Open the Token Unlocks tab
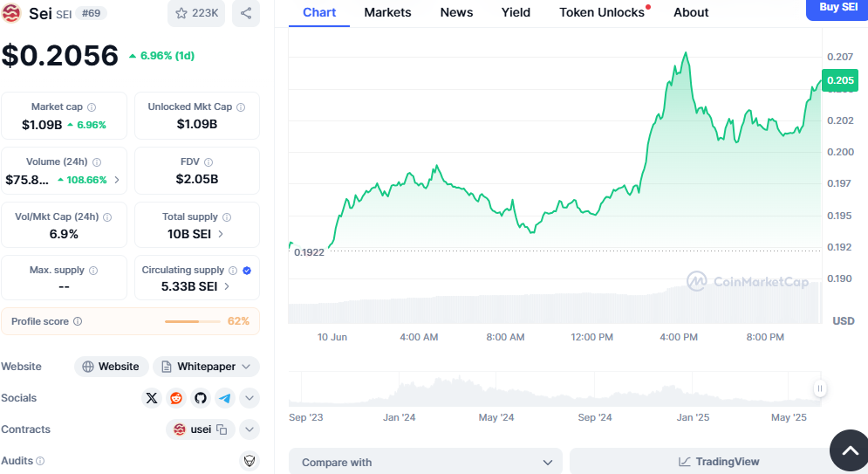 [x=604, y=12]
